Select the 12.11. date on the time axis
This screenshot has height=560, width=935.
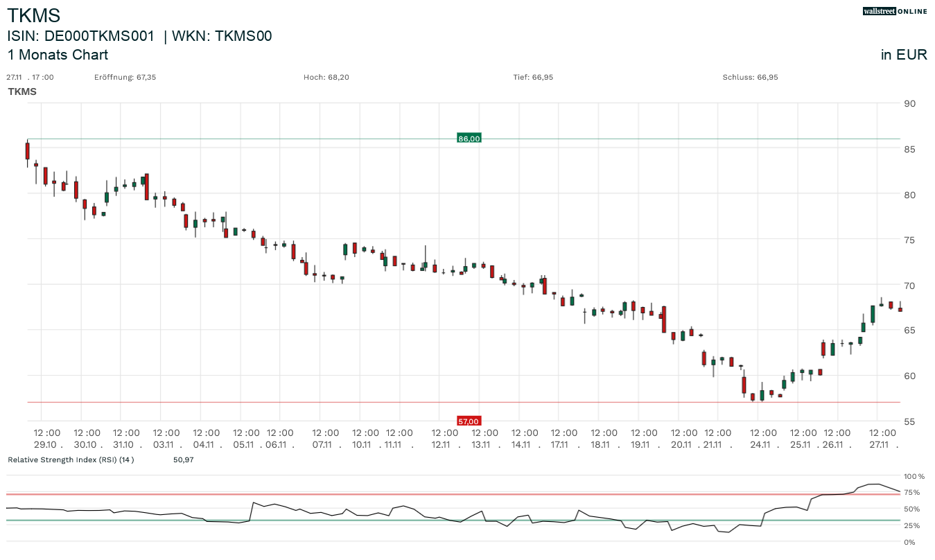pyautogui.click(x=444, y=445)
